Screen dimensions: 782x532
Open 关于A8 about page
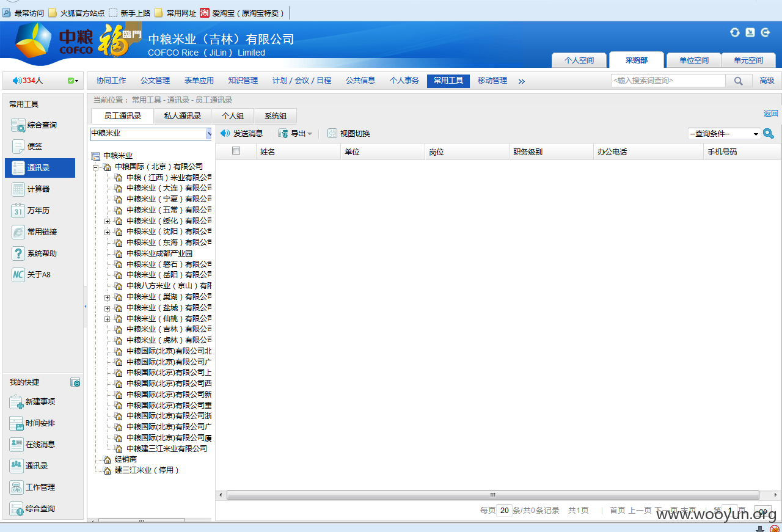(31, 275)
